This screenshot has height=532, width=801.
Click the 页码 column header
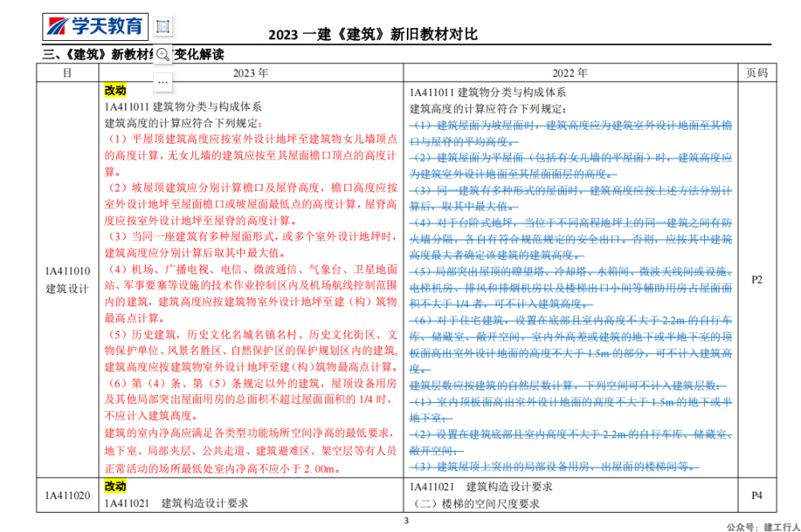click(x=757, y=73)
